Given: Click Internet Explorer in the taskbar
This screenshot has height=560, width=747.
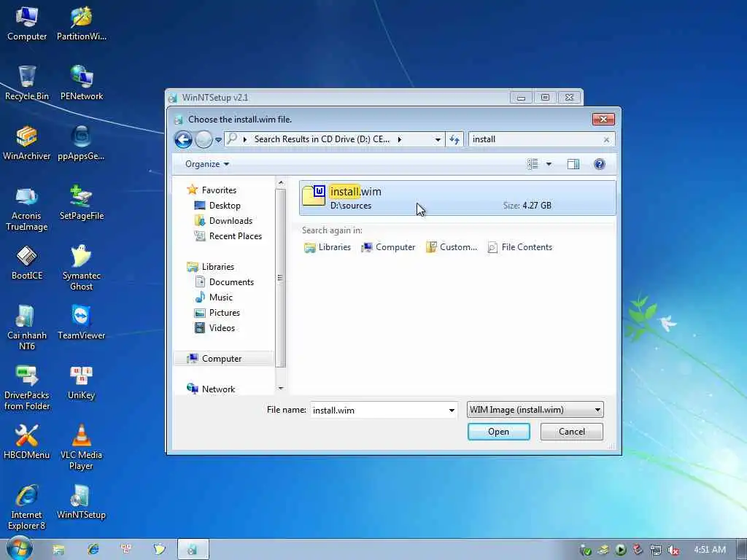Looking at the screenshot, I should 93,549.
